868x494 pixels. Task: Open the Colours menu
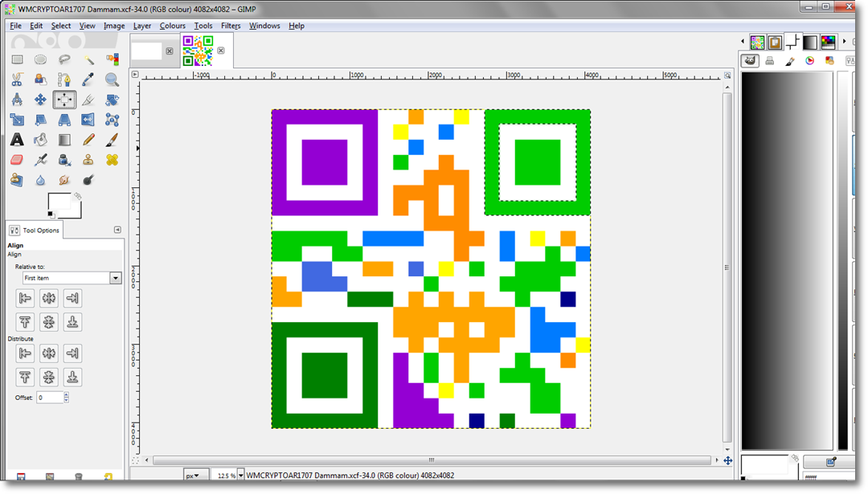(x=172, y=26)
